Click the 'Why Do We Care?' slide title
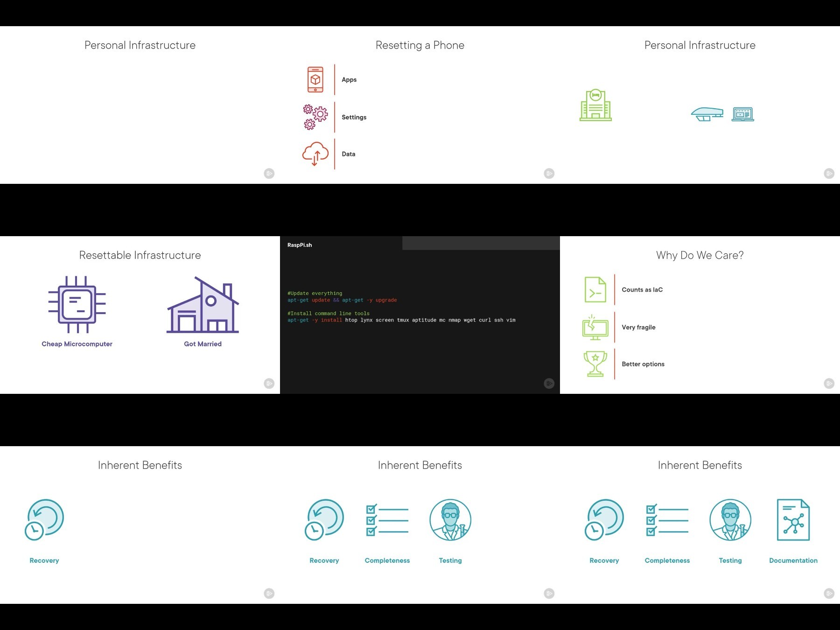The height and width of the screenshot is (630, 840). 700,255
